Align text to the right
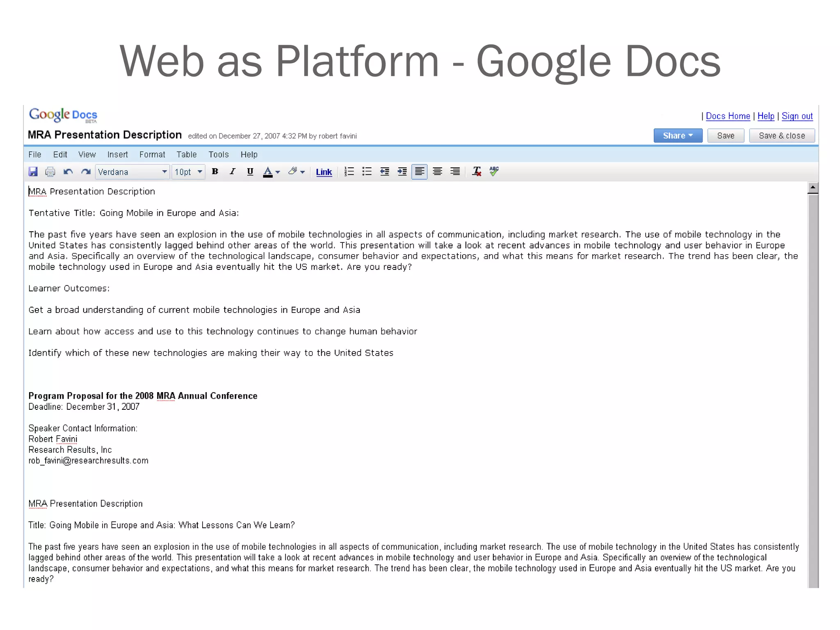The width and height of the screenshot is (840, 630). tap(455, 171)
